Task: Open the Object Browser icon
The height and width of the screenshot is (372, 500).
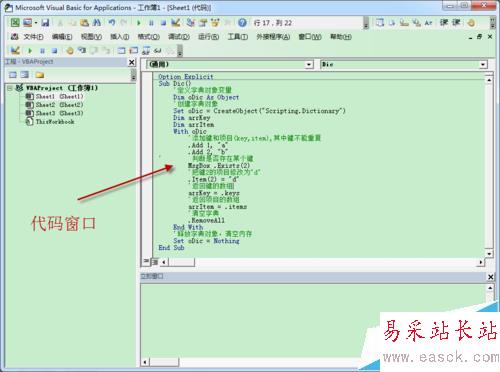Action: pyautogui.click(x=215, y=23)
